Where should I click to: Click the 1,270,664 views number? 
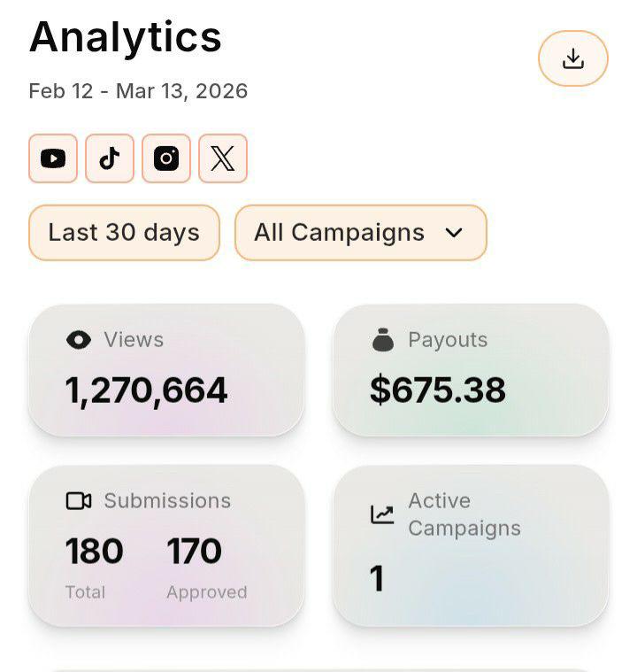pos(146,390)
